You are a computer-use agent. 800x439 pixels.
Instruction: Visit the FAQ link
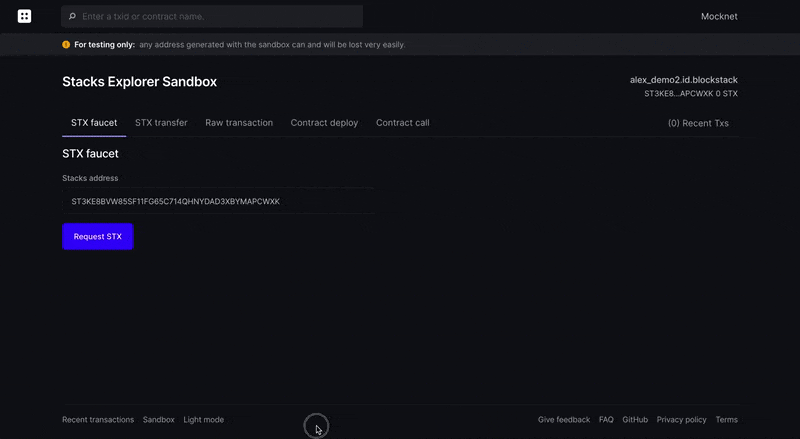click(606, 420)
